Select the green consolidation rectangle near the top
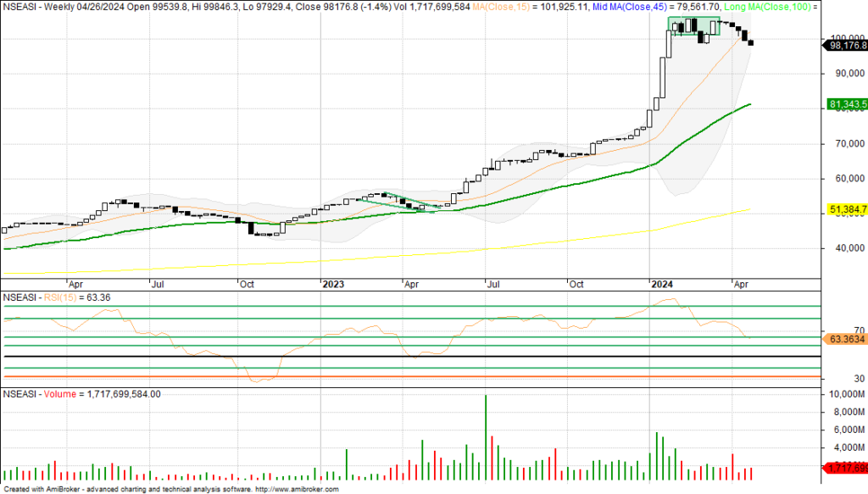 (693, 26)
